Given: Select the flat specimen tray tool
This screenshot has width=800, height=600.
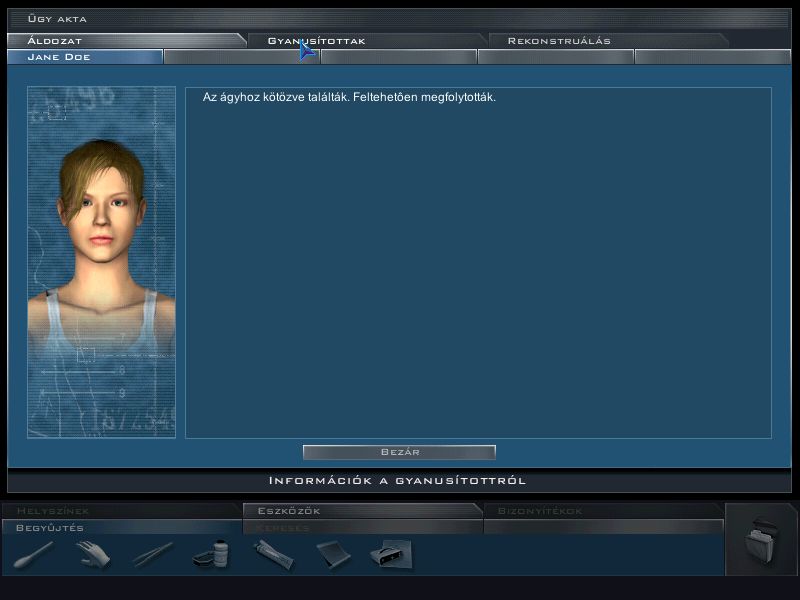Looking at the screenshot, I should [x=390, y=554].
